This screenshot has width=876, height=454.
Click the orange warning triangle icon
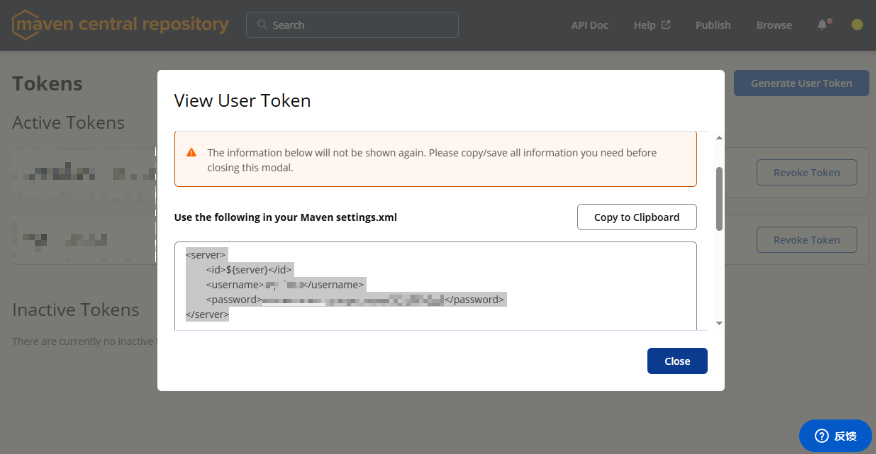pos(191,152)
